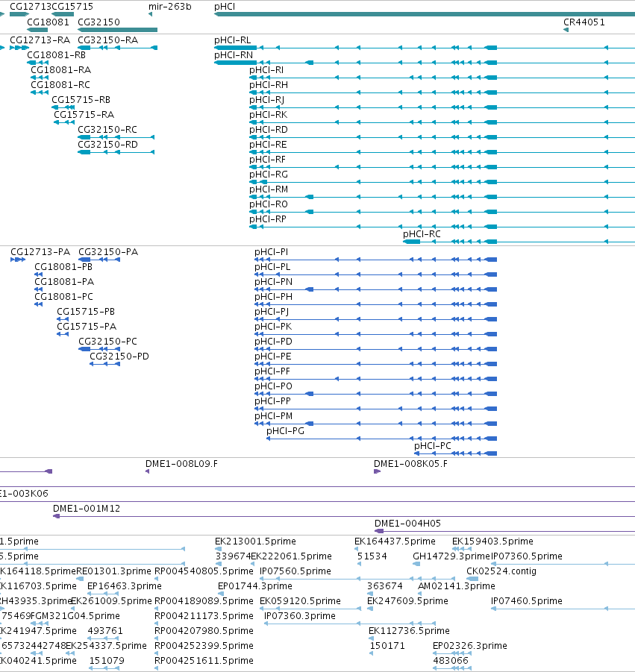The height and width of the screenshot is (672, 635).
Task: Click the DME1-004H05 clone label
Action: [407, 524]
